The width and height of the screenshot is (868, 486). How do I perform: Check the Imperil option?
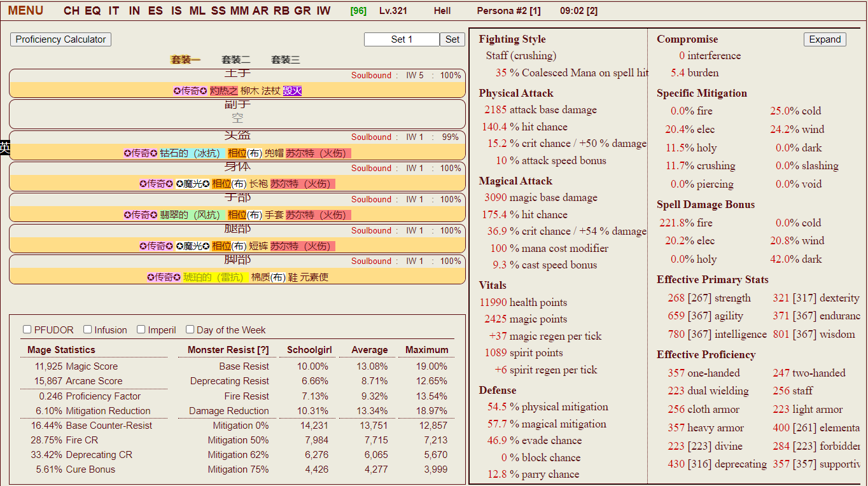coord(141,330)
